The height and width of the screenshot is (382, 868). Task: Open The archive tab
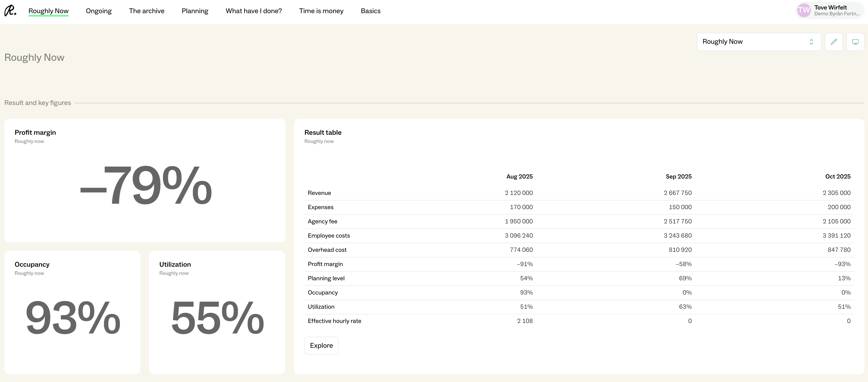click(147, 11)
